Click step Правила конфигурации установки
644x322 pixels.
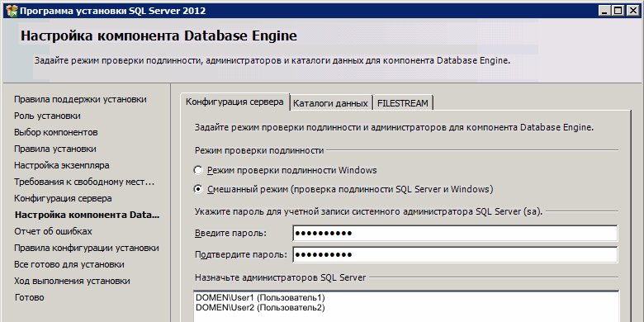(87, 248)
